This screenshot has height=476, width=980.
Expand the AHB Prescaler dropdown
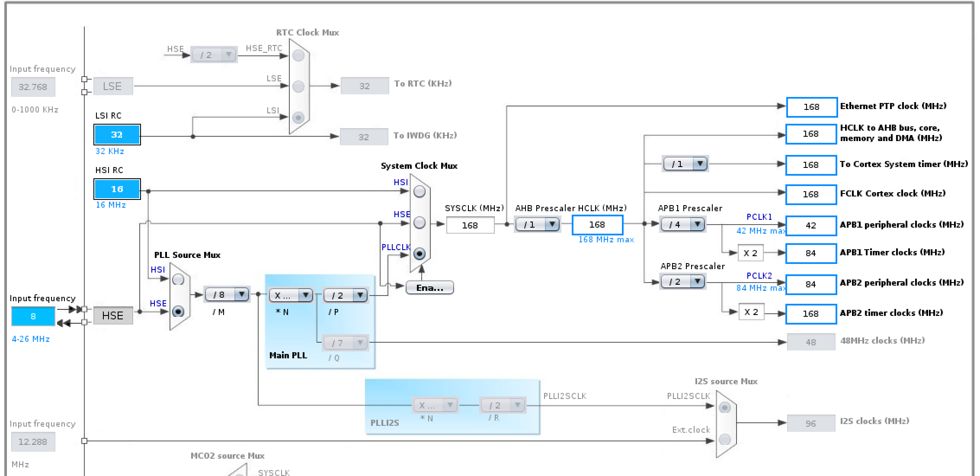pyautogui.click(x=537, y=225)
